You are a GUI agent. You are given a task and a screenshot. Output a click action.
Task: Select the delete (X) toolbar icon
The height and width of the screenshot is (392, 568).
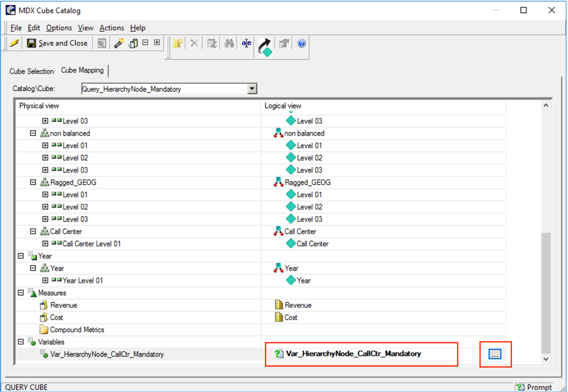(x=194, y=43)
